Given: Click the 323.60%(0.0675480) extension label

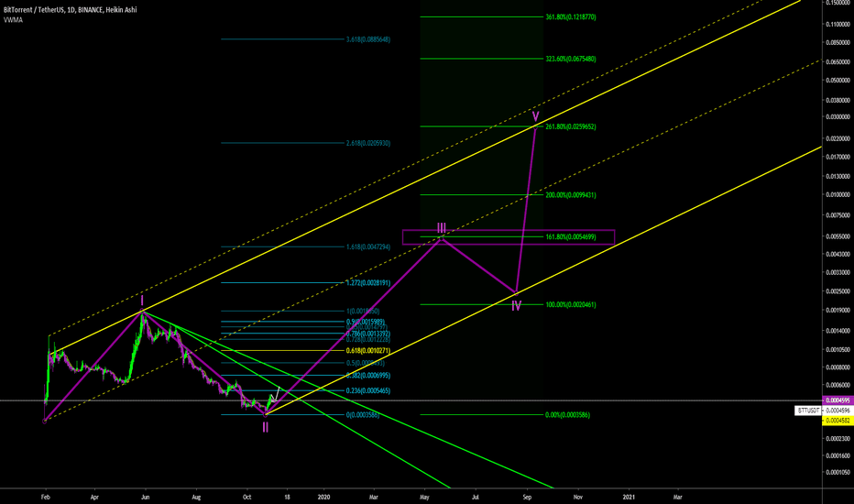Looking at the screenshot, I should (571, 59).
